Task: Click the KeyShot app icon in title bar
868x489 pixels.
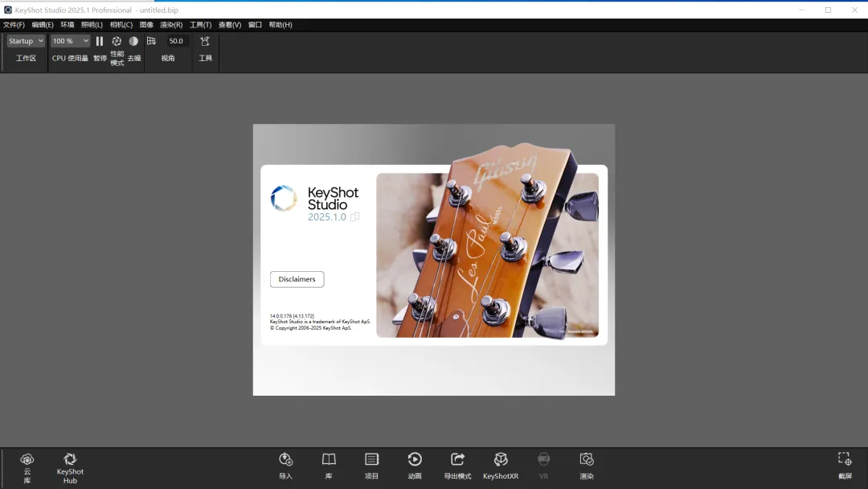Action: [x=8, y=10]
